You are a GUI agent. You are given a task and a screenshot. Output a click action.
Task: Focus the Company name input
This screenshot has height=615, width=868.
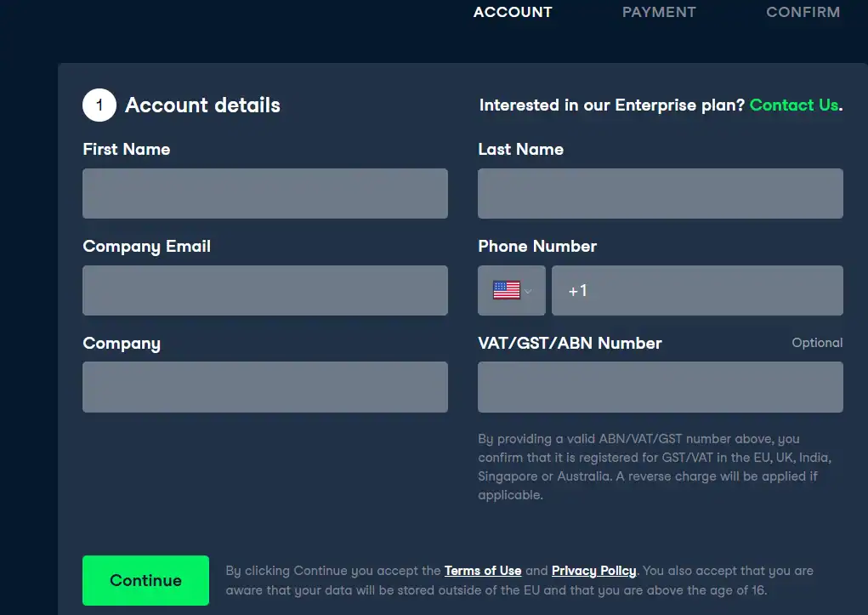click(265, 387)
